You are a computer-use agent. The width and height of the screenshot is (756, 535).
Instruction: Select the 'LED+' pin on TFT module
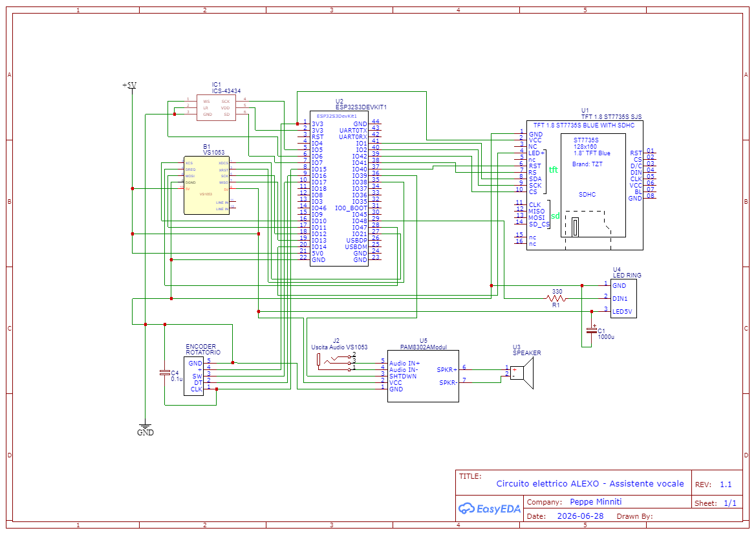tap(537, 153)
